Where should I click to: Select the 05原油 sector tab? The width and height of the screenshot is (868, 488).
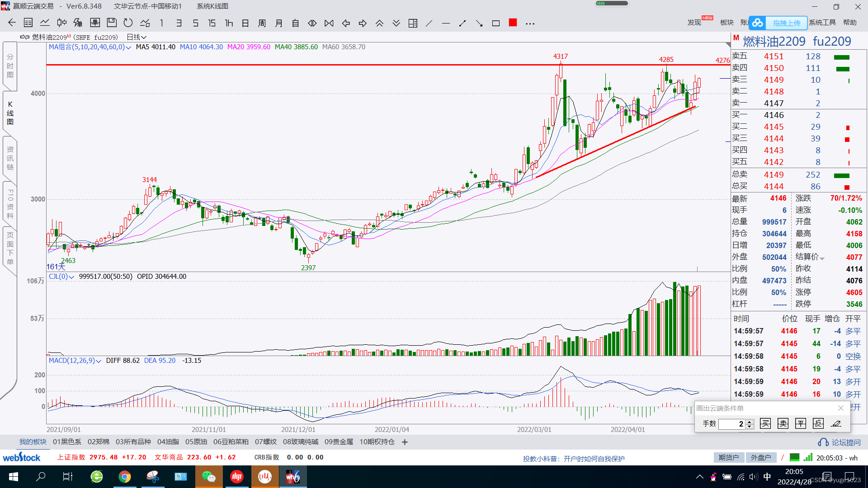point(196,442)
